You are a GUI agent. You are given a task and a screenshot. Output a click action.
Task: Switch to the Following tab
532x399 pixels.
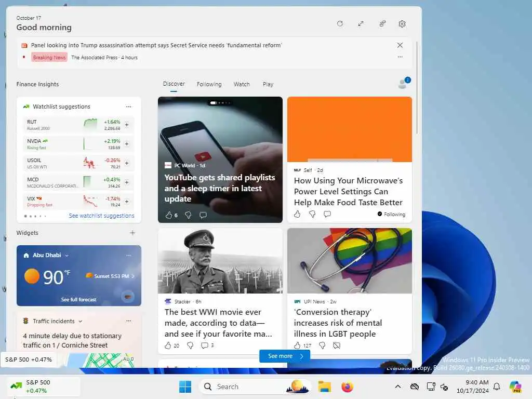point(209,84)
